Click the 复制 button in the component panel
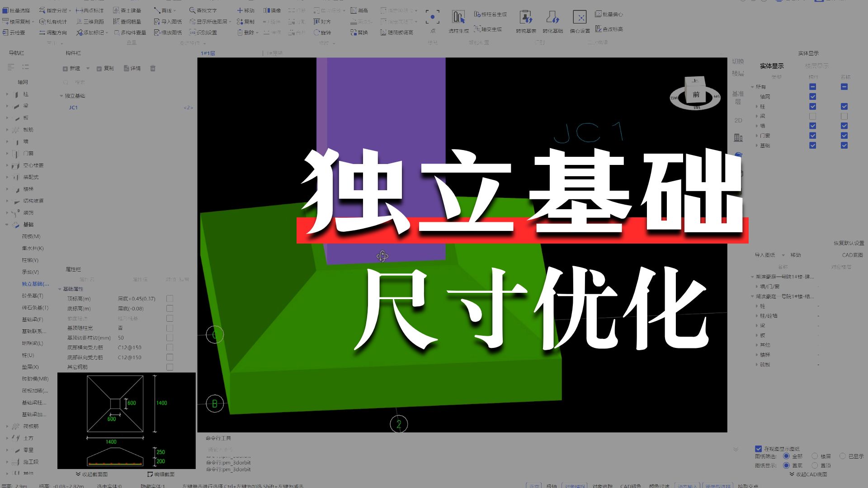Screen dimensions: 868x488 pyautogui.click(x=105, y=68)
